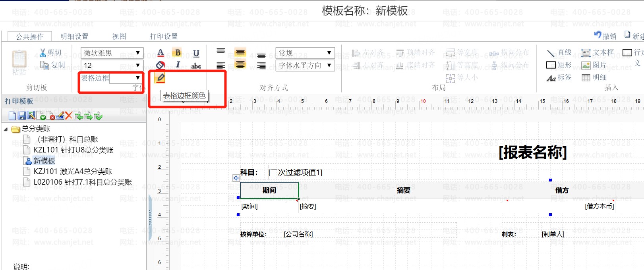The image size is (644, 270).
Task: Click the table move handle icon
Action: coord(236,178)
